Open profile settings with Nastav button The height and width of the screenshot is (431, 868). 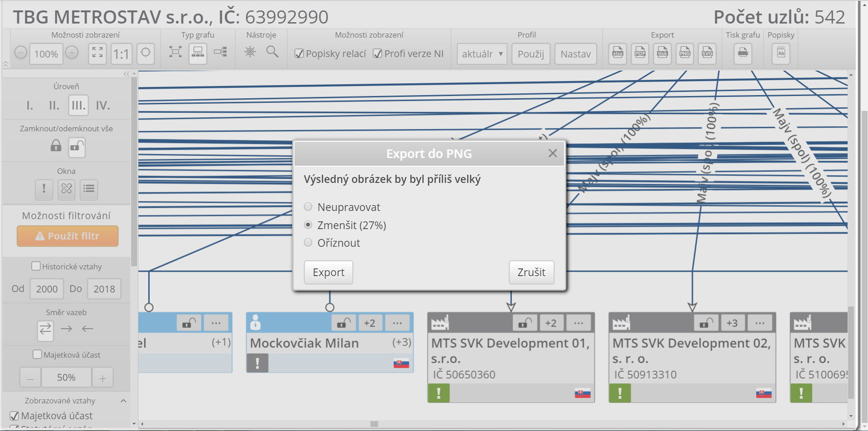[576, 54]
